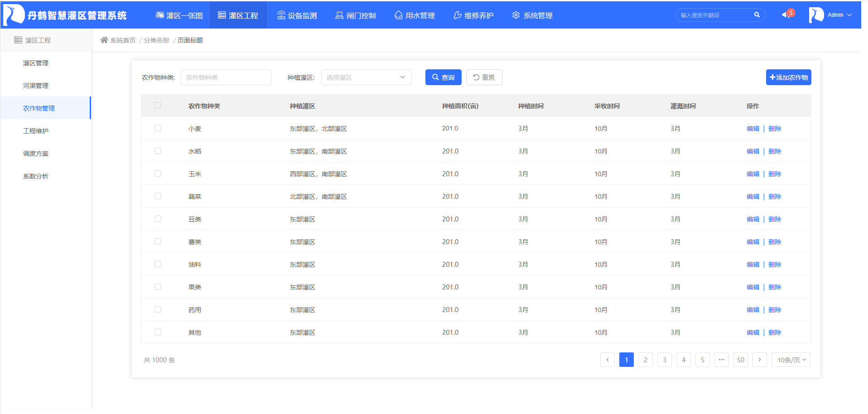Check the 薯类 row checkbox

[x=158, y=241]
